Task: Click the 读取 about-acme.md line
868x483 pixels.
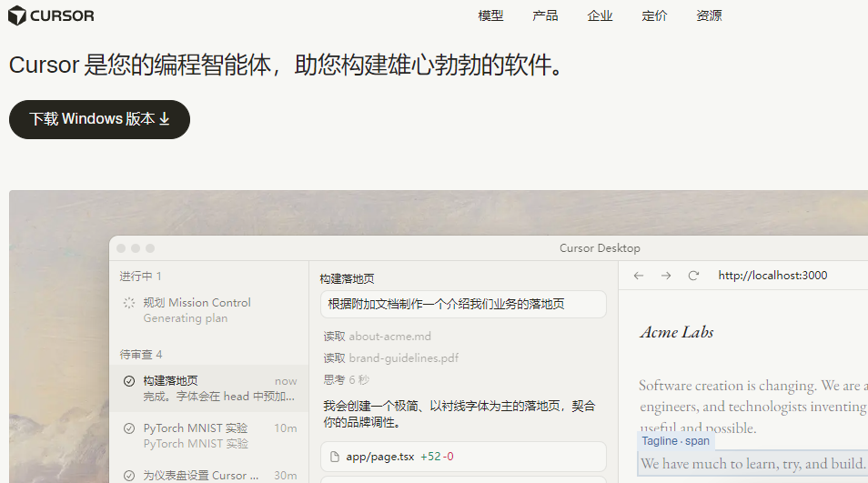Action: click(x=377, y=337)
